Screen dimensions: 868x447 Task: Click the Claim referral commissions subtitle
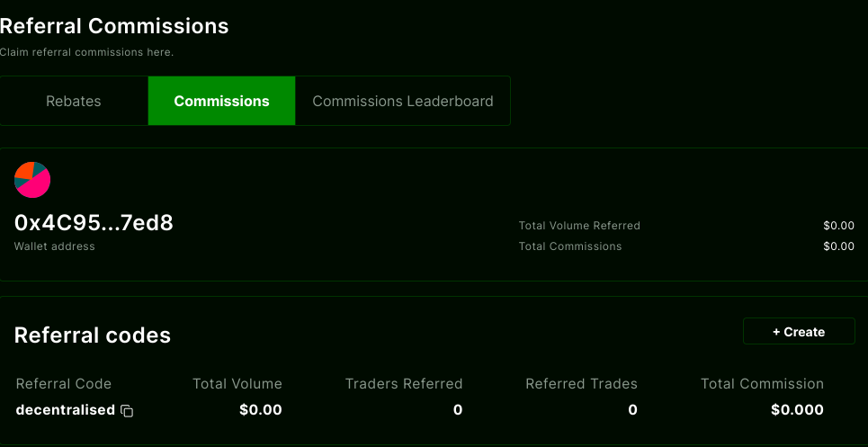[87, 52]
